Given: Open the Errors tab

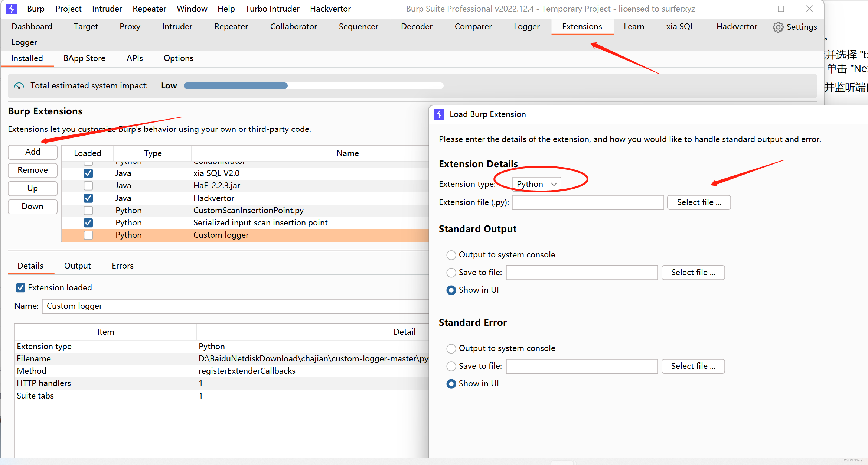Looking at the screenshot, I should point(123,266).
